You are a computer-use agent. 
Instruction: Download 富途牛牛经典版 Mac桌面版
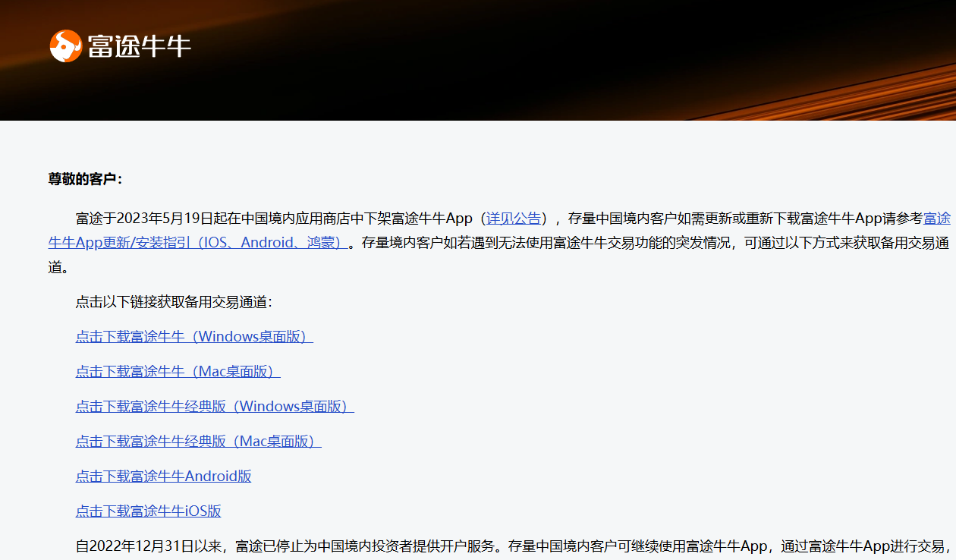pos(198,441)
